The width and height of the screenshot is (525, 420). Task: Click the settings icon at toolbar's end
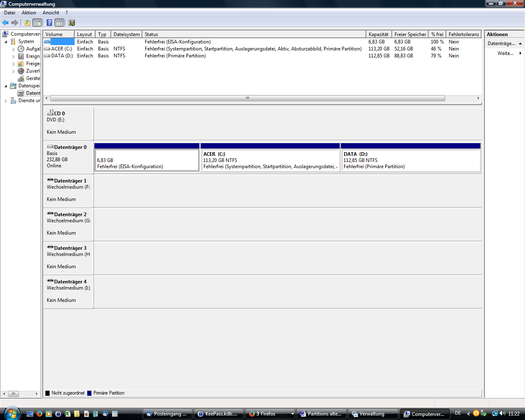[x=72, y=23]
